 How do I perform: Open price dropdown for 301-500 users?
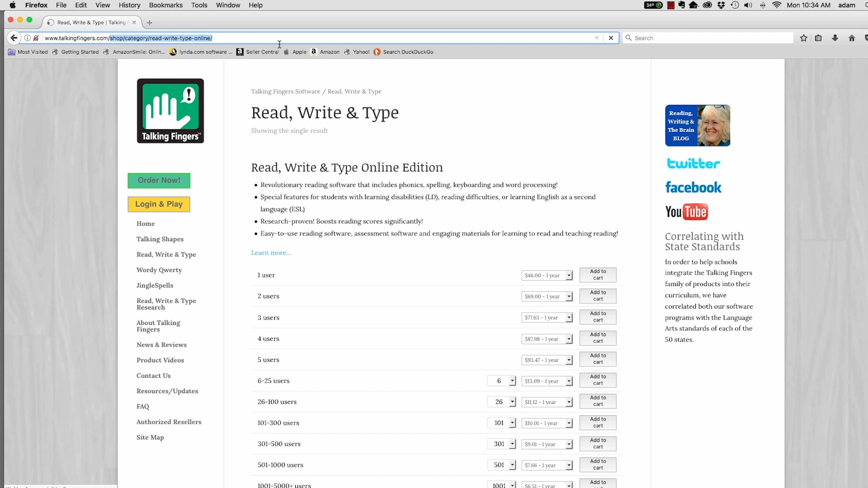click(547, 444)
